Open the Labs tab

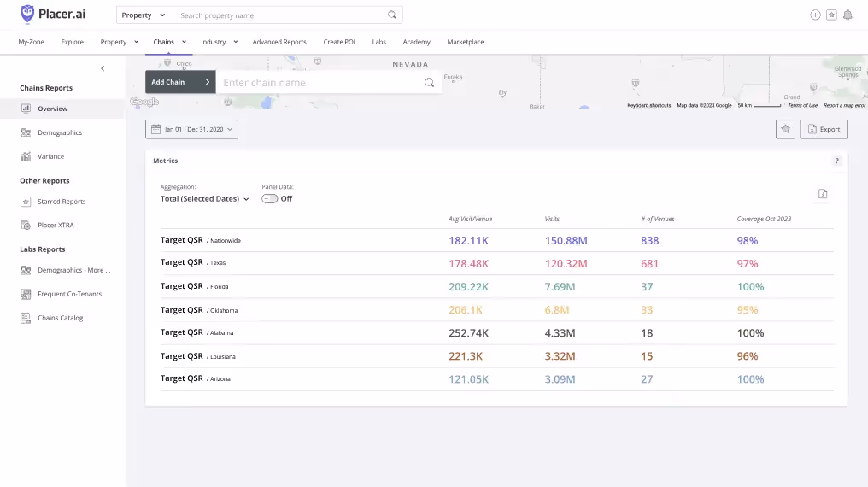point(379,42)
